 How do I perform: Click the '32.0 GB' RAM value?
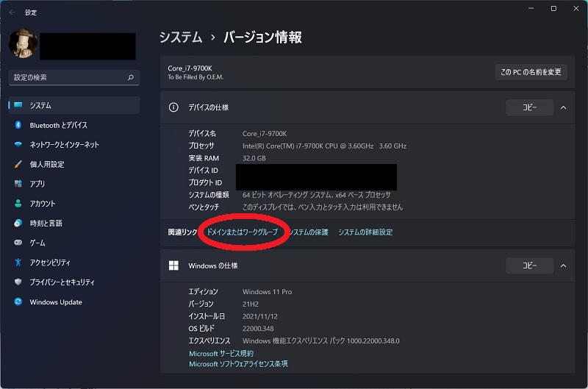click(x=254, y=158)
